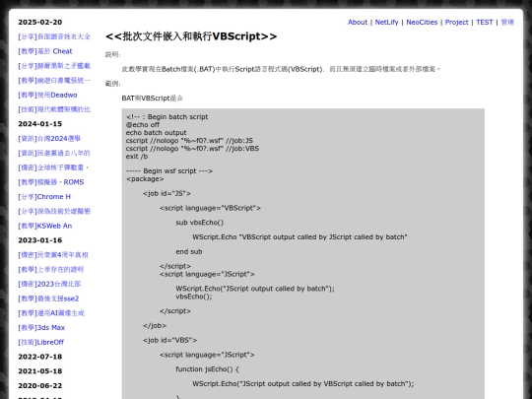Click the 範例: section label
The height and width of the screenshot is (399, 532).
pos(113,84)
